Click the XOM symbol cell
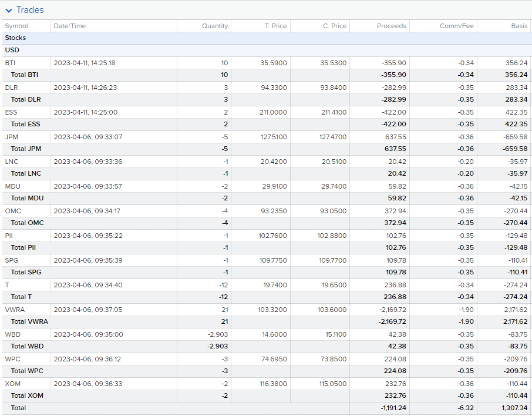The image size is (532, 416). pyautogui.click(x=12, y=384)
